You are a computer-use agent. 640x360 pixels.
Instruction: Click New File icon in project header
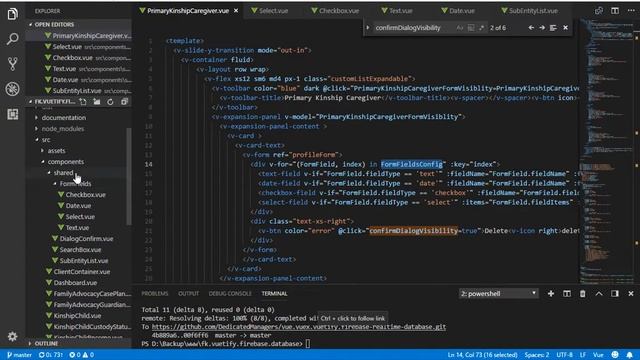[83, 101]
